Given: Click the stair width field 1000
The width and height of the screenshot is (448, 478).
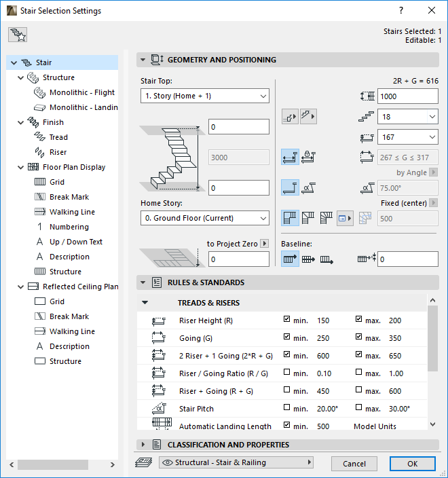Looking at the screenshot, I should pyautogui.click(x=408, y=96).
